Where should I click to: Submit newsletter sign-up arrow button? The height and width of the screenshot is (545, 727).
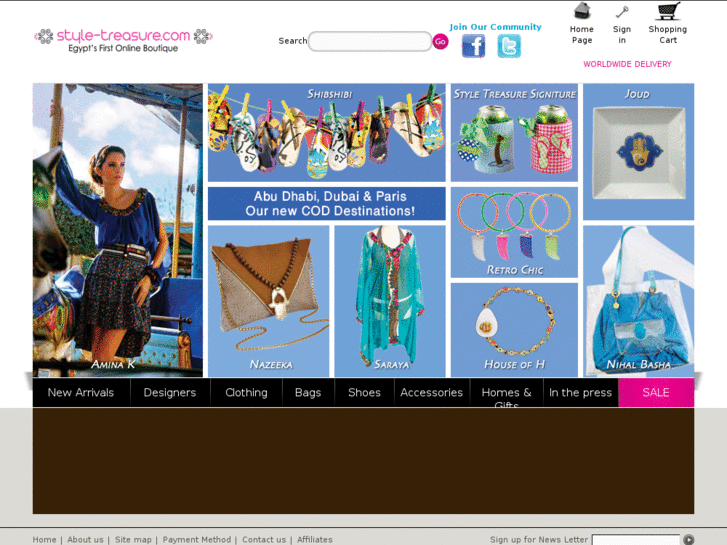(689, 539)
